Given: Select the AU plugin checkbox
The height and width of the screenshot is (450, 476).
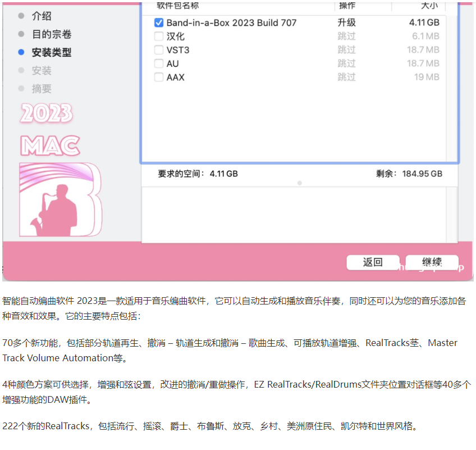Looking at the screenshot, I should tap(159, 63).
